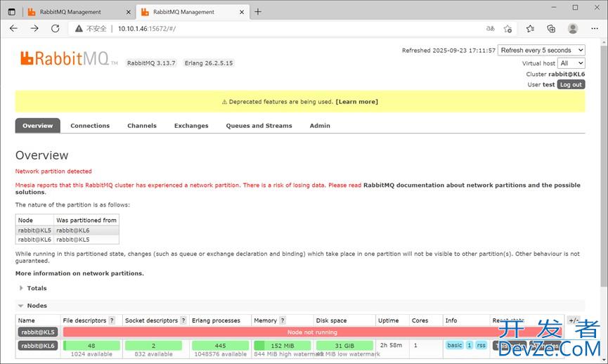The image size is (608, 364).
Task: Open a new browser tab with plus
Action: (258, 12)
